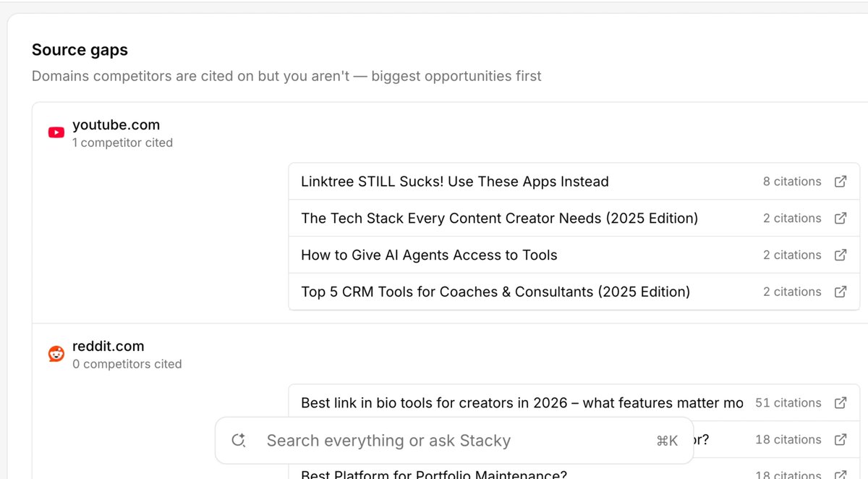Click the '8 citations' count label

click(792, 182)
